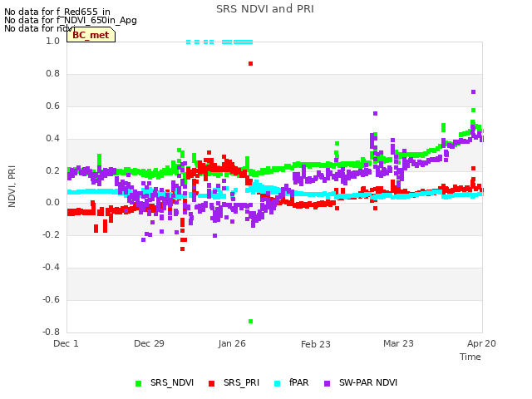Toggle the fPAR series legend label
This screenshot has height=399, width=532.
click(299, 382)
